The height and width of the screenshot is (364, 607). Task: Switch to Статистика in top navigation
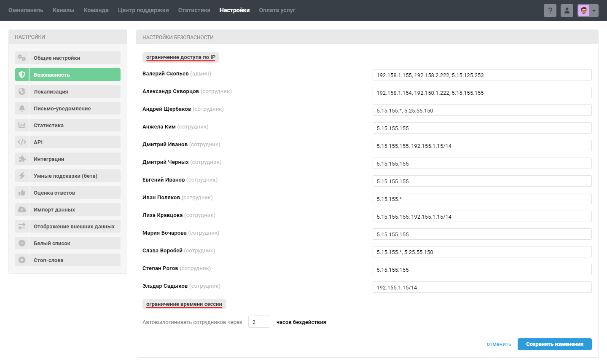194,10
